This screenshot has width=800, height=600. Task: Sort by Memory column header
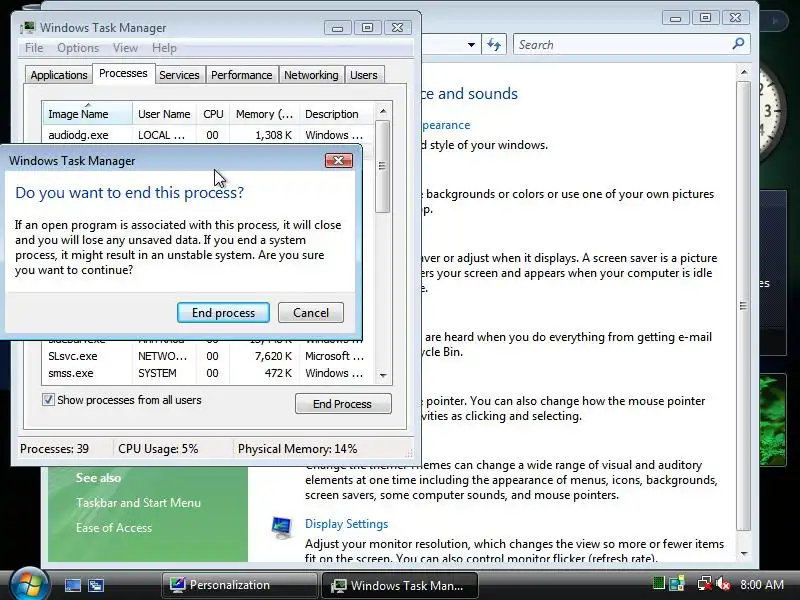(x=264, y=114)
